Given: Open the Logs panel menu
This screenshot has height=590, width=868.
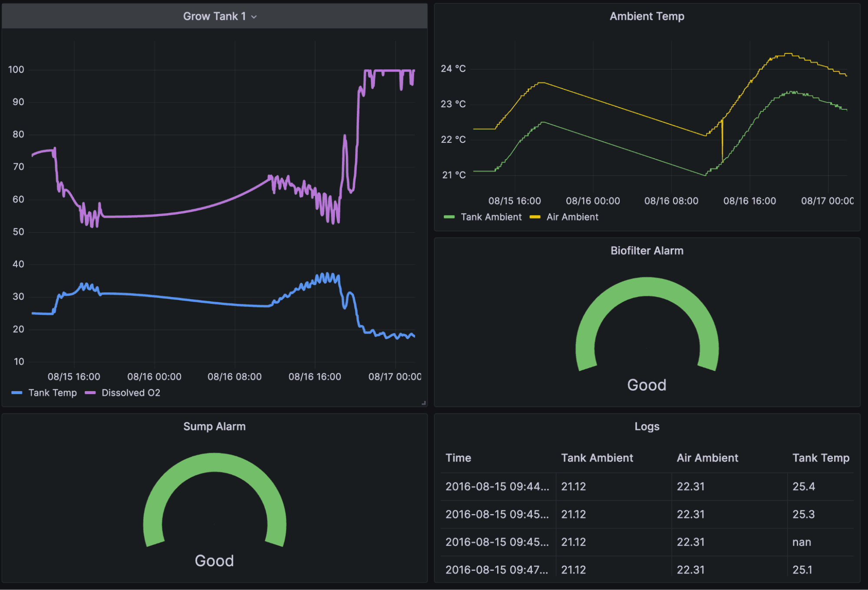Looking at the screenshot, I should [x=647, y=426].
